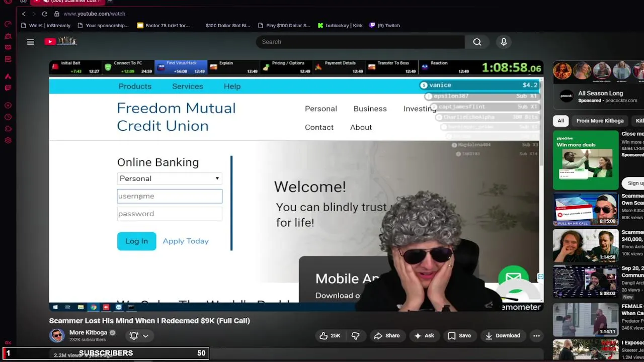Click the More Kitboga channel name
644x362 pixels.
pos(88,333)
